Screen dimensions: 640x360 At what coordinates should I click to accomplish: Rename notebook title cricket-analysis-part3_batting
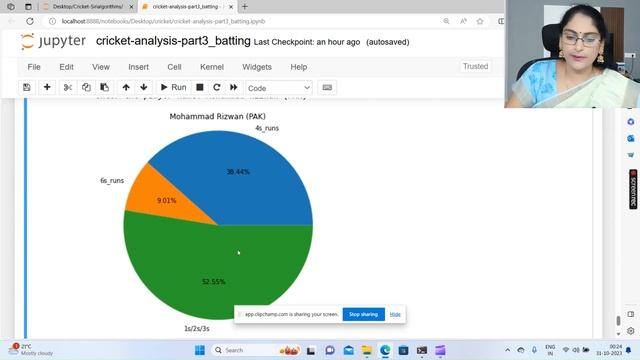(x=173, y=41)
